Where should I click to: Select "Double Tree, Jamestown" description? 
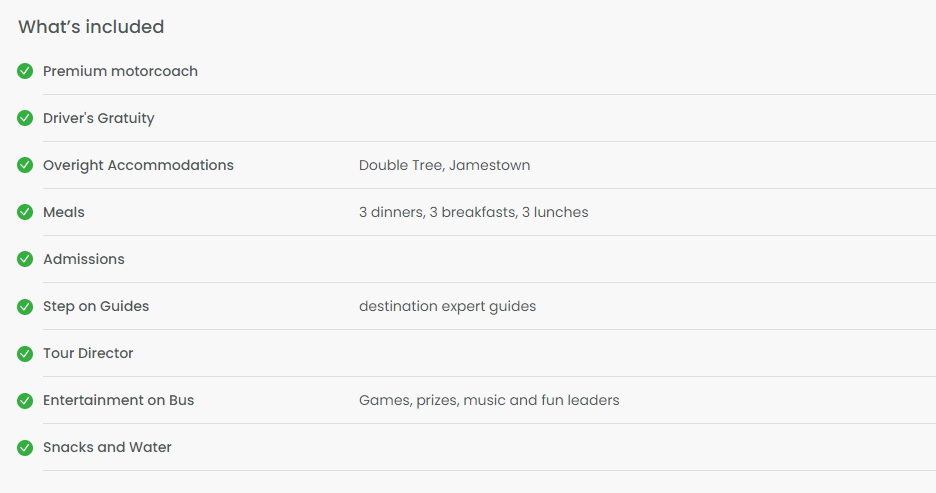445,165
